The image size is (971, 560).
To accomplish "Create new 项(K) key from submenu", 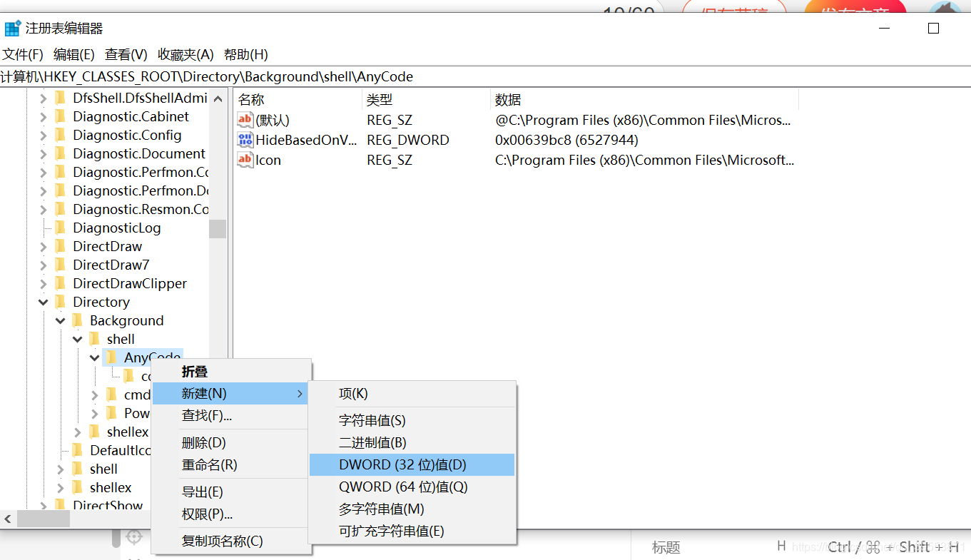I will [412, 393].
